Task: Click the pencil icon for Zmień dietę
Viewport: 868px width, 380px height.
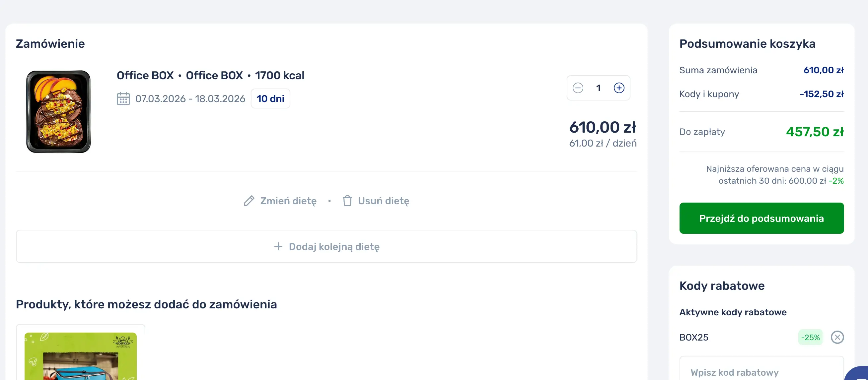Action: 249,201
